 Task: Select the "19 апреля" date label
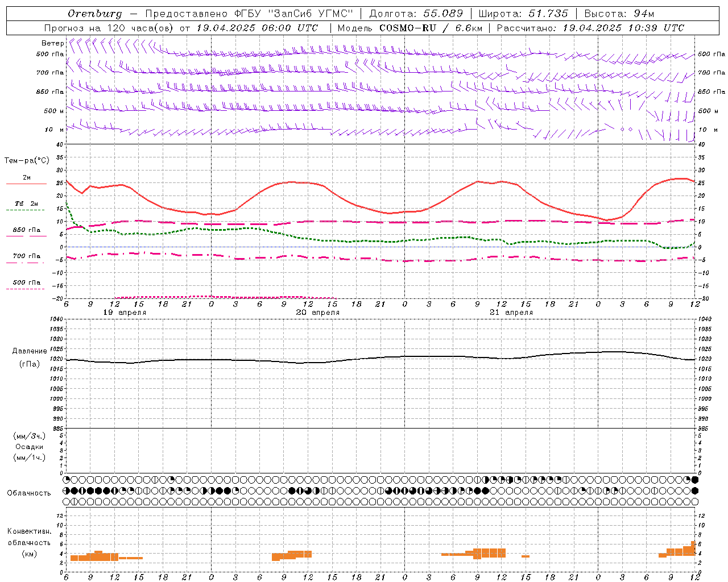click(x=125, y=313)
